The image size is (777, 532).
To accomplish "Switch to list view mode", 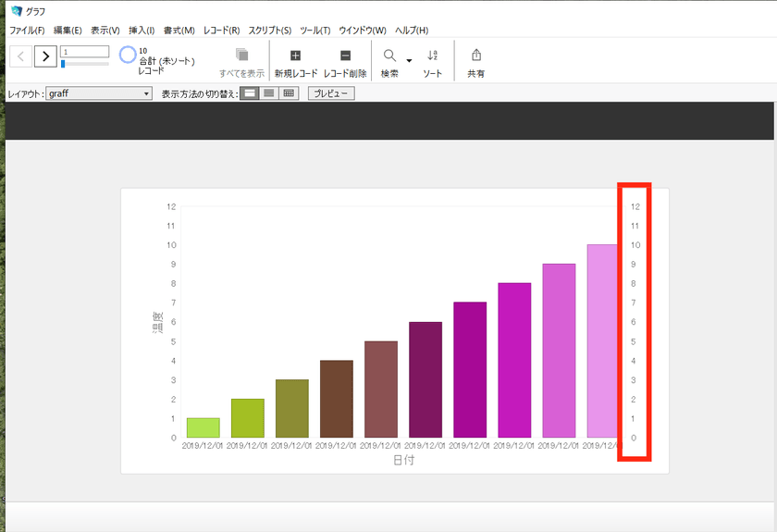I will (269, 93).
